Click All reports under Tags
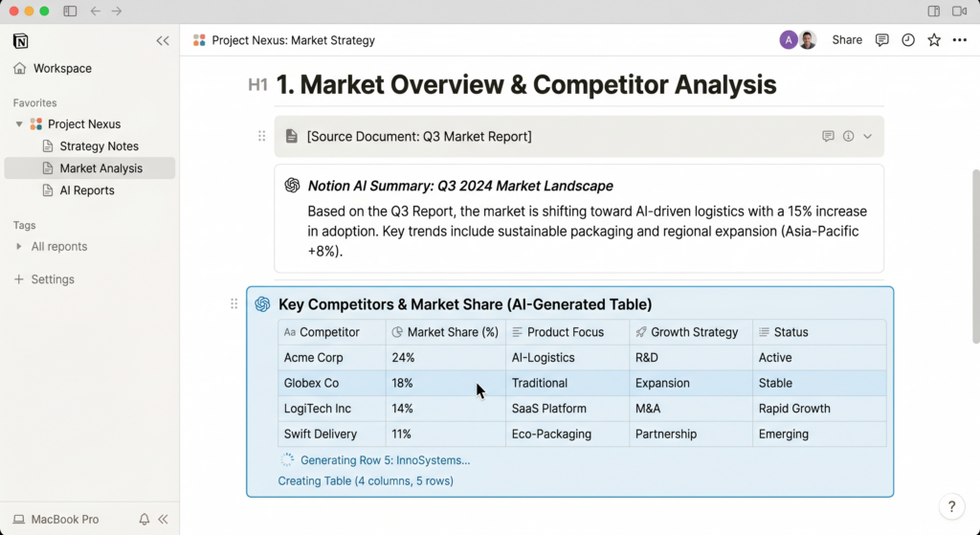 (x=59, y=246)
